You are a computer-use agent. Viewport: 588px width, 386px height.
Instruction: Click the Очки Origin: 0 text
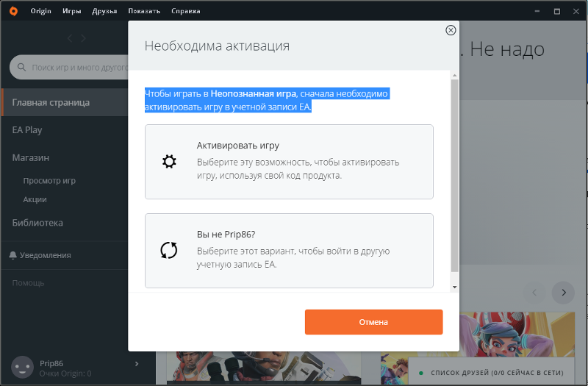(65, 374)
